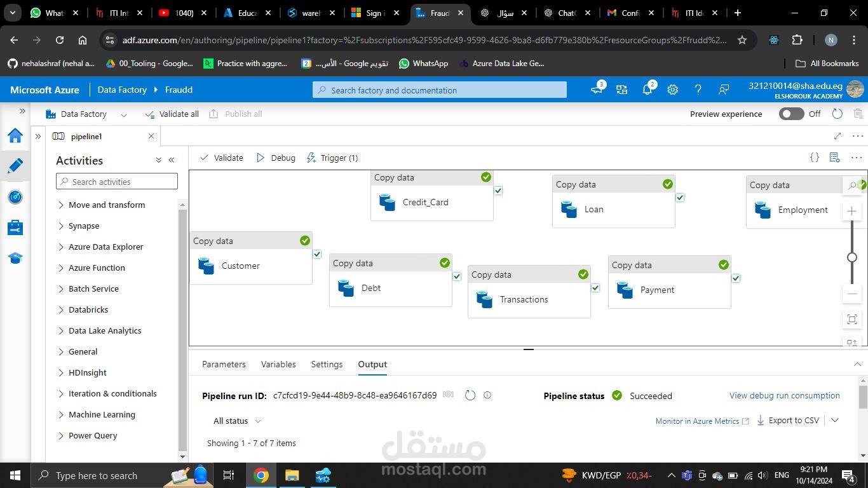Open the Learning Center graduation cap icon
This screenshot has width=868, height=488.
(15, 258)
